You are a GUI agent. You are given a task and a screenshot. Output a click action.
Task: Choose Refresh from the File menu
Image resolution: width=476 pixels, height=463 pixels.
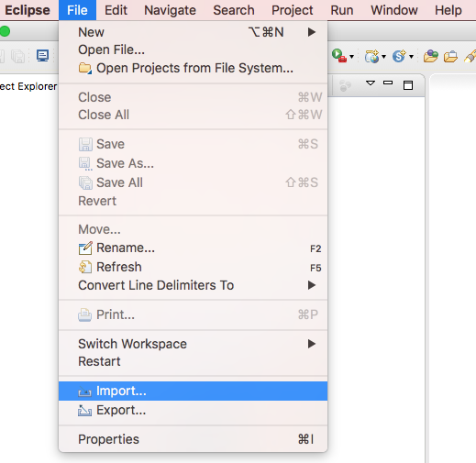(x=193, y=267)
